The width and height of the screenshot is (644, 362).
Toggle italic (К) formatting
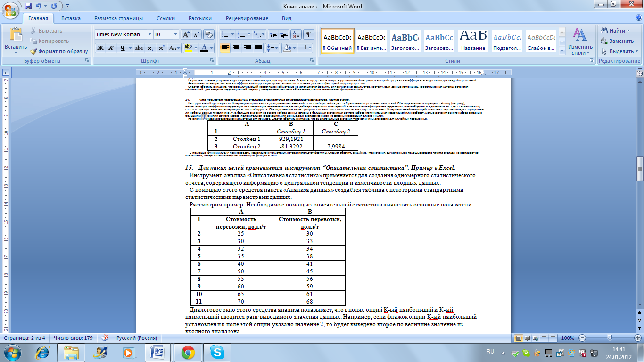click(111, 48)
